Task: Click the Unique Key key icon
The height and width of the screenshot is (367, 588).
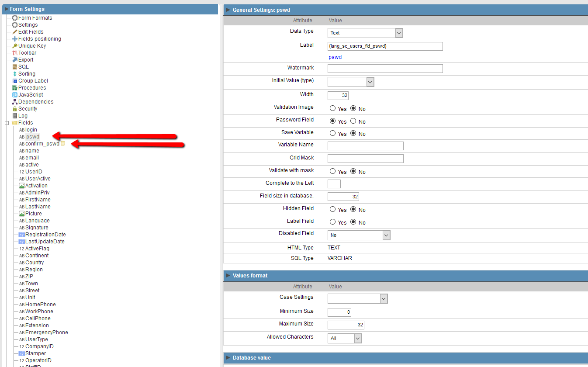Action: point(15,46)
